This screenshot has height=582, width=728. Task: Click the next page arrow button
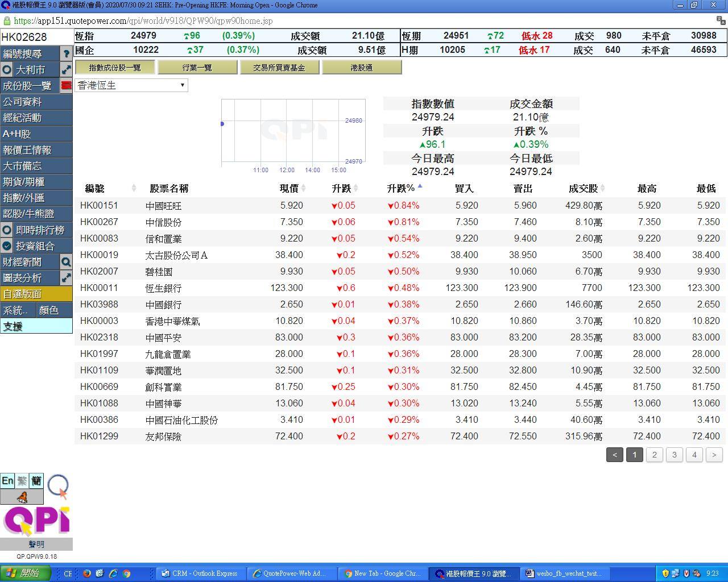[714, 455]
